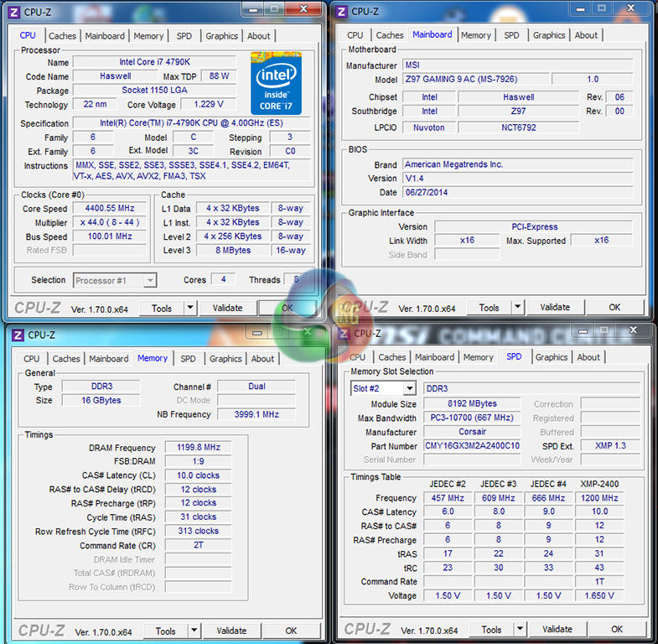
Task: Click the Specification field i7-4790K CPU @ 4.00GHz
Action: [x=191, y=123]
